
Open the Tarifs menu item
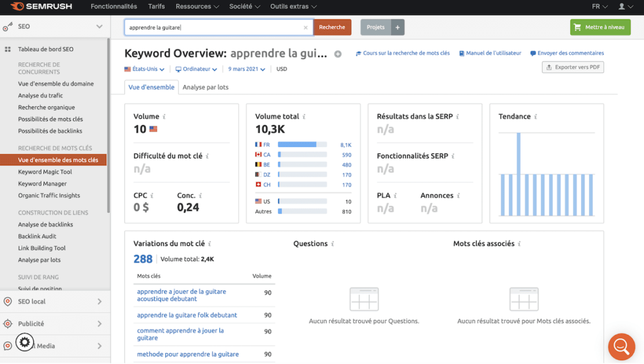157,6
